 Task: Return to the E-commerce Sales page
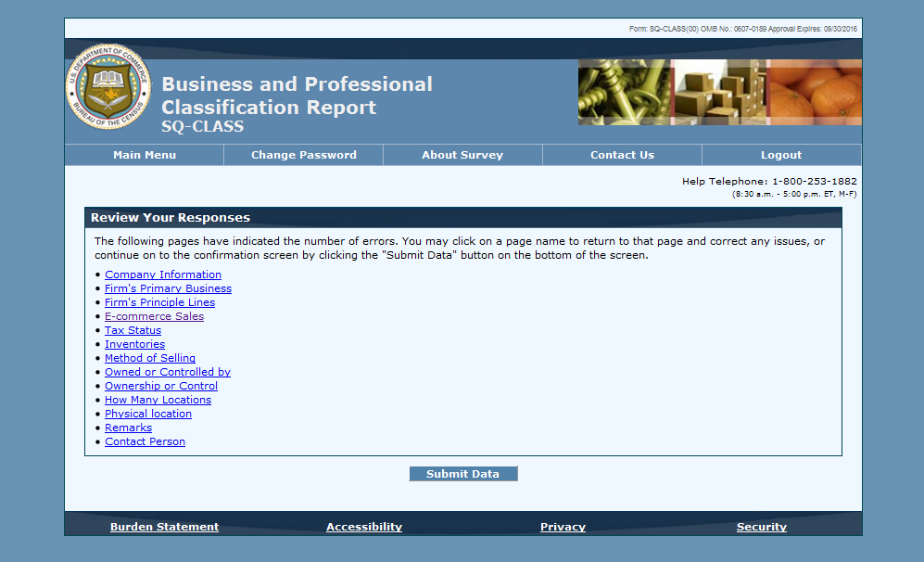154,316
